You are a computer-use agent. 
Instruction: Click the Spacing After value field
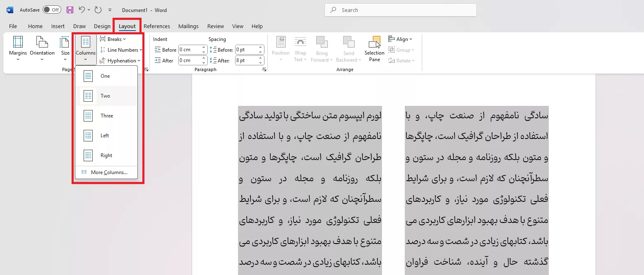coord(246,60)
